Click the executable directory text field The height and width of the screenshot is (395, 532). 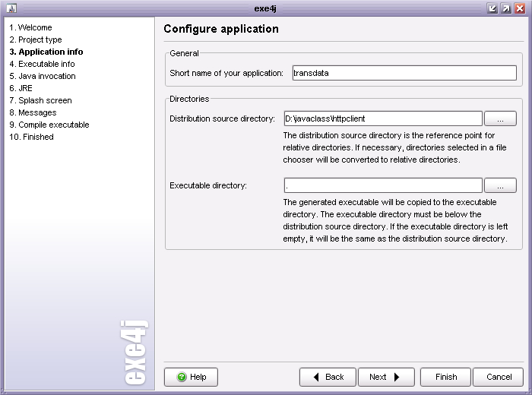[383, 185]
